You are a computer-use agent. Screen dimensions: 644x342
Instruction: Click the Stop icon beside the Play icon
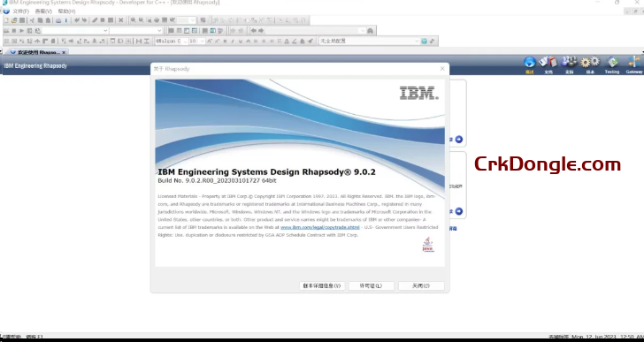(x=14, y=31)
